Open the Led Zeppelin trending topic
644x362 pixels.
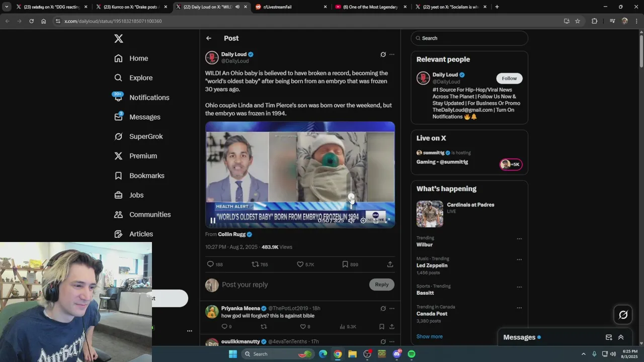pyautogui.click(x=432, y=265)
